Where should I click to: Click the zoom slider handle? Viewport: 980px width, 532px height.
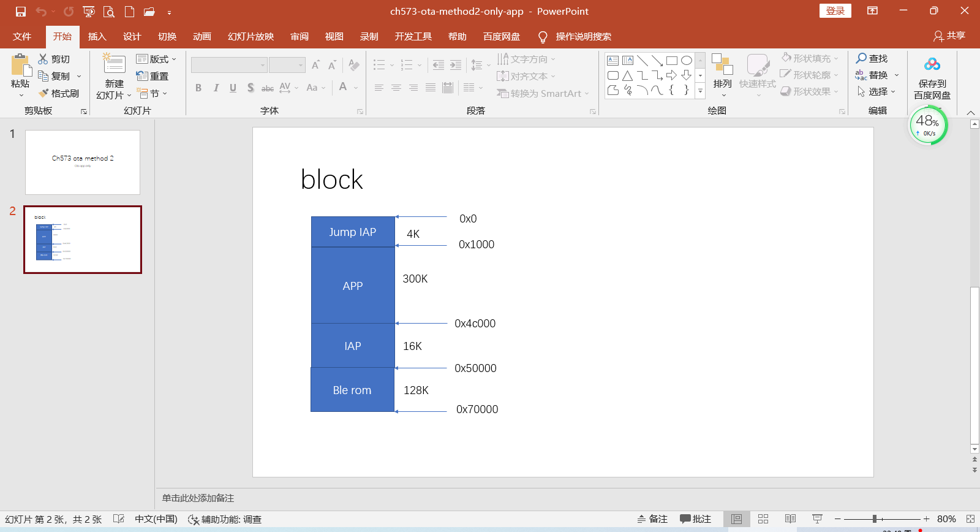click(x=875, y=519)
